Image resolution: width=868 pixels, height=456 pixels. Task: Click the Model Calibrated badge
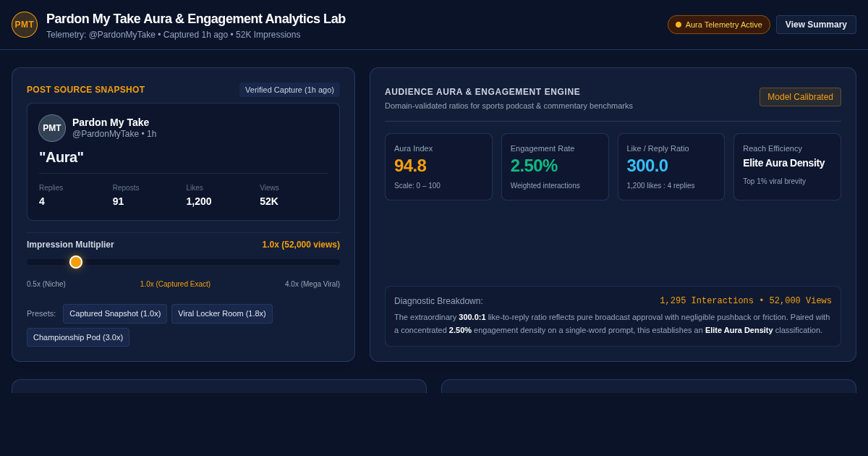800,97
